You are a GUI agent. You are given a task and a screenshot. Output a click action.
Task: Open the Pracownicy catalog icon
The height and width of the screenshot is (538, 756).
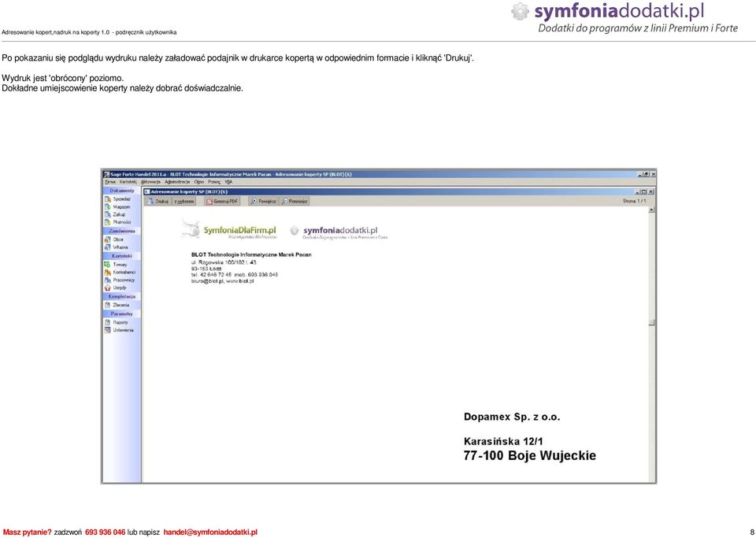108,280
